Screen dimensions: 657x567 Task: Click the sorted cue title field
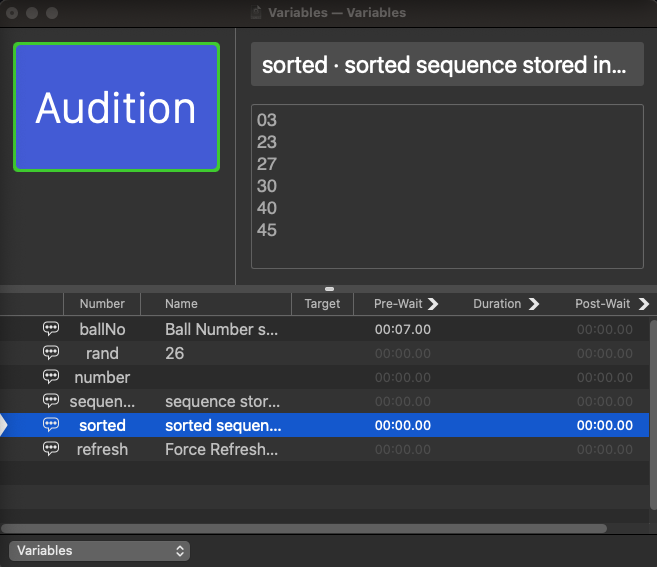(x=446, y=65)
